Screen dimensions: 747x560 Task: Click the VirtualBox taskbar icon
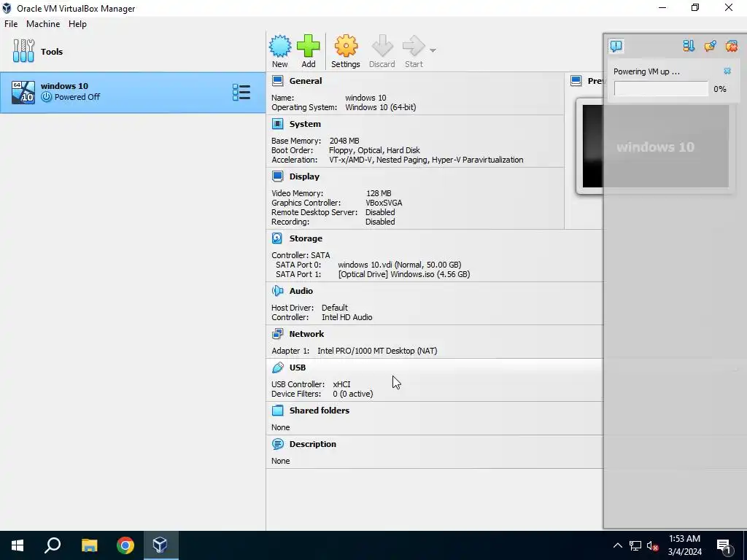[x=160, y=545]
